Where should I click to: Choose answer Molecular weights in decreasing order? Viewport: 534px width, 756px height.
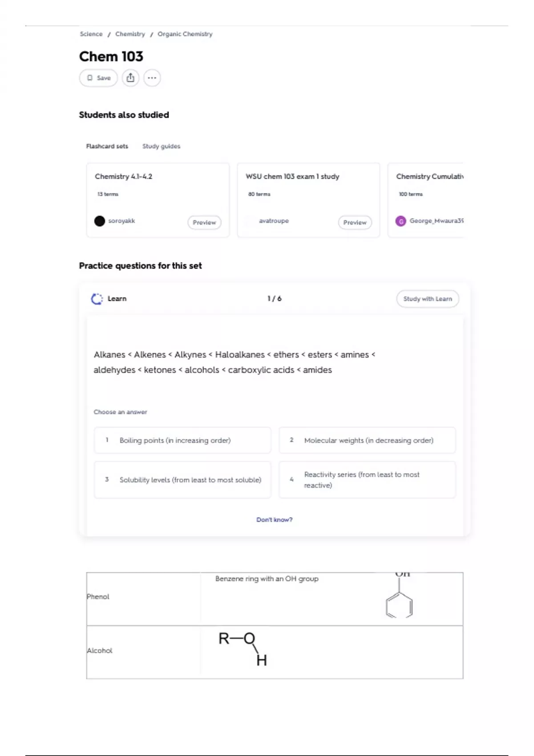point(367,440)
